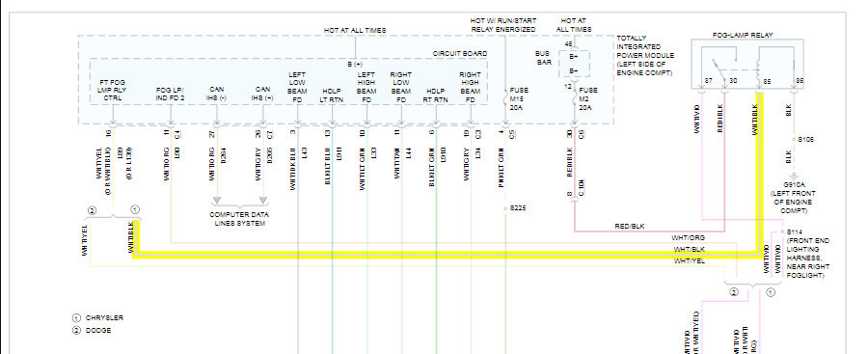Select the FUSE M15 20A label
Viewport: 868px width, 354px height.
519,98
